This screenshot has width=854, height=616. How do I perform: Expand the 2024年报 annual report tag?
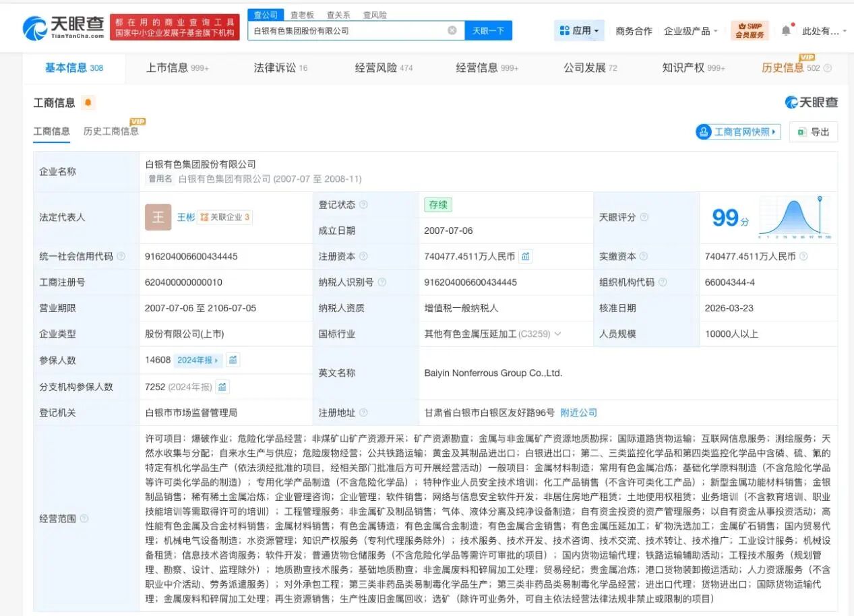pos(197,360)
